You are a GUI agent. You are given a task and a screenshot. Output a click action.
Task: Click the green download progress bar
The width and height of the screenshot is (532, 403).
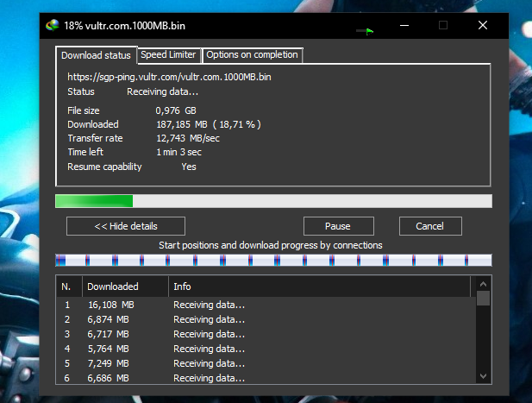tap(273, 201)
